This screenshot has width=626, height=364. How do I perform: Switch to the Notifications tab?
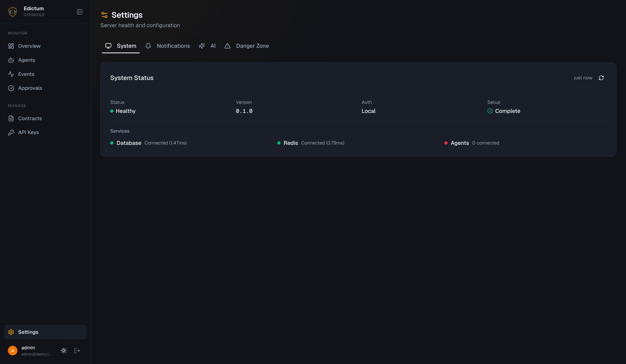pos(173,46)
